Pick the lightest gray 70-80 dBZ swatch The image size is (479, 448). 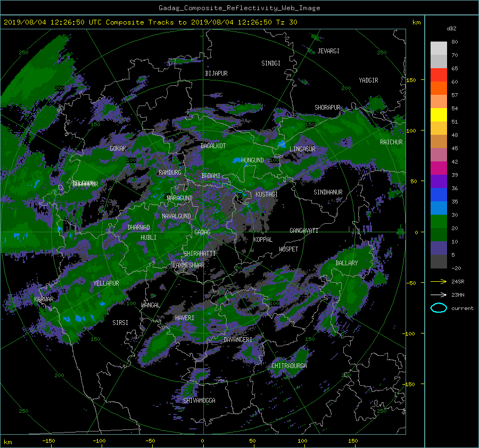coord(439,48)
